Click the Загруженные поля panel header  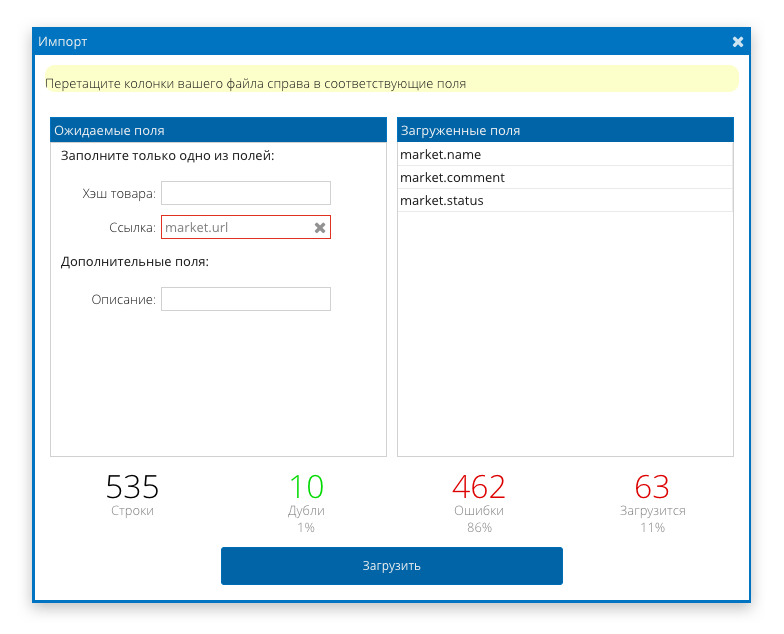pos(565,130)
